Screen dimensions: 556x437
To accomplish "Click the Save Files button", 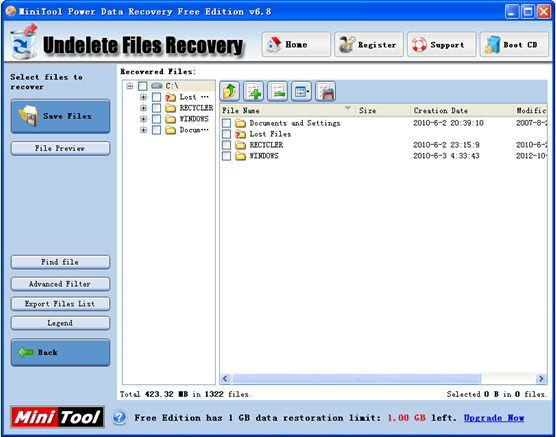I will point(60,116).
